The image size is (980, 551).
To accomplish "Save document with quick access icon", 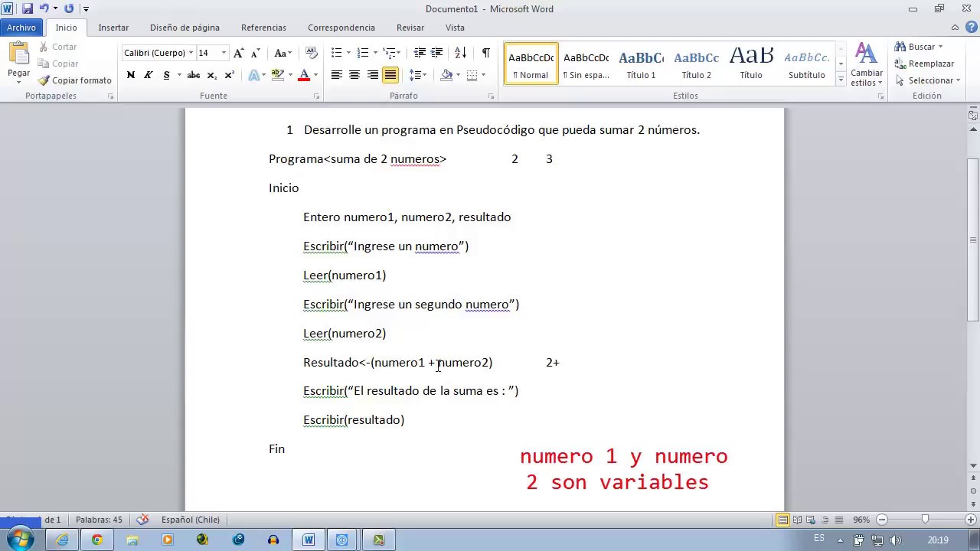I will click(28, 8).
